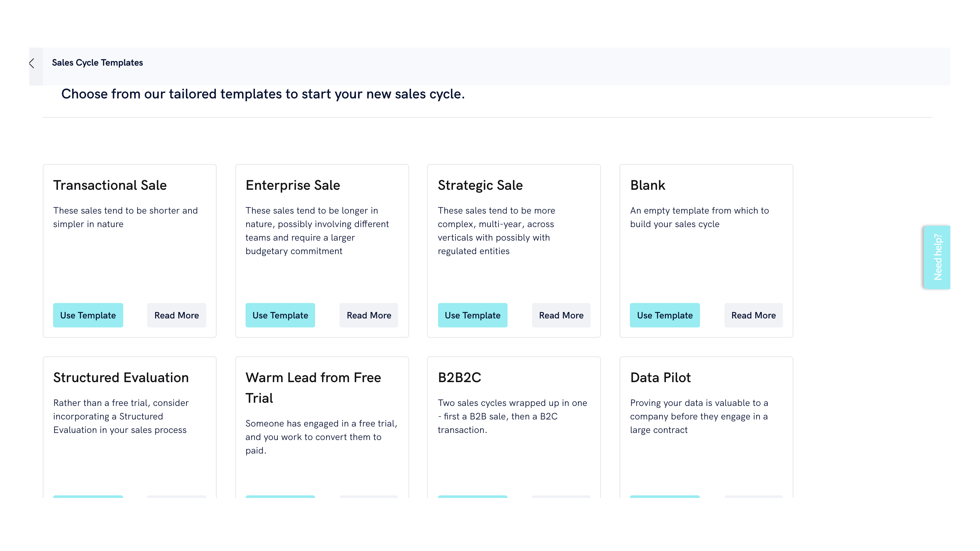The image size is (980, 551).
Task: Read More about Strategic Sale
Action: click(561, 315)
